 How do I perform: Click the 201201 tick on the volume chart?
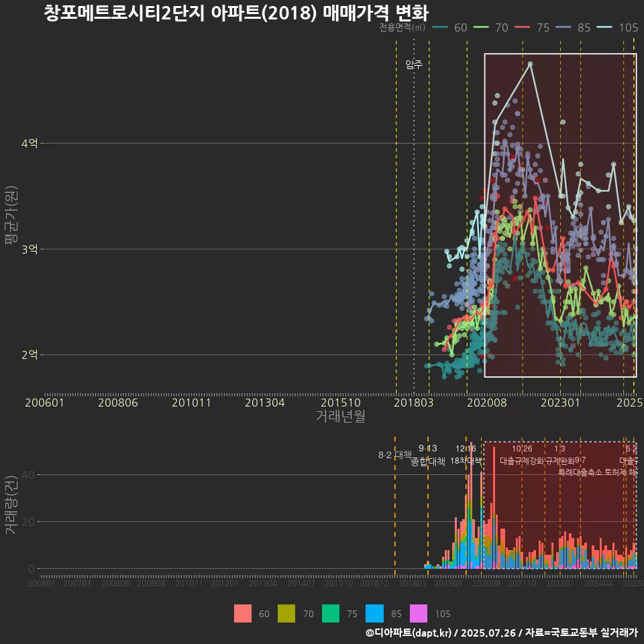coord(225,583)
